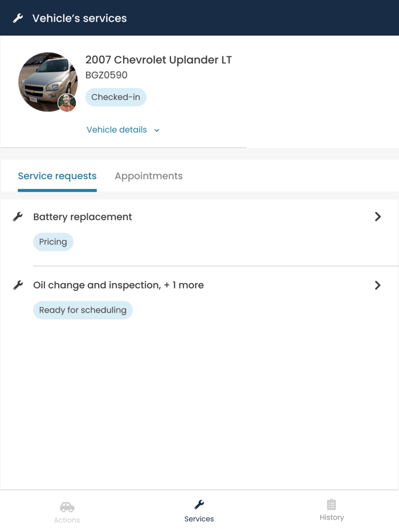
Task: Click the Ready for scheduling badge
Action: click(83, 310)
